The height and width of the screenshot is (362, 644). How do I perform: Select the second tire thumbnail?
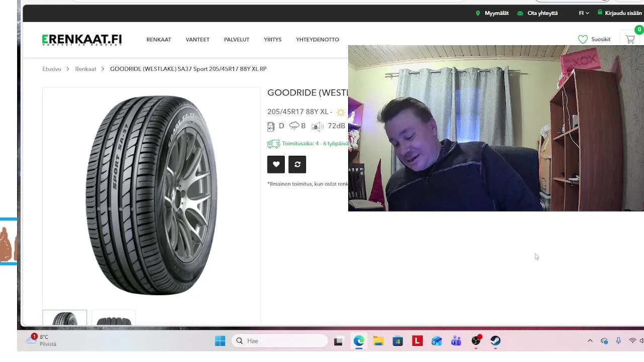click(114, 318)
